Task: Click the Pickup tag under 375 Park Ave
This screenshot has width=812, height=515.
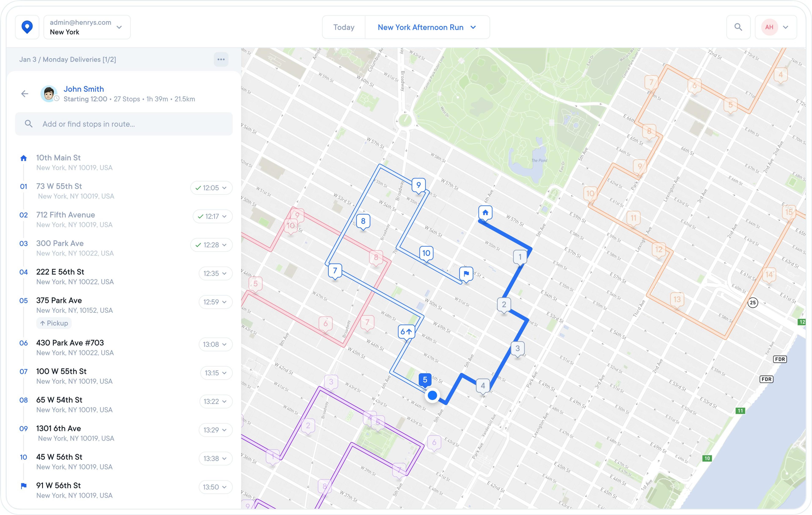Action: pyautogui.click(x=54, y=323)
